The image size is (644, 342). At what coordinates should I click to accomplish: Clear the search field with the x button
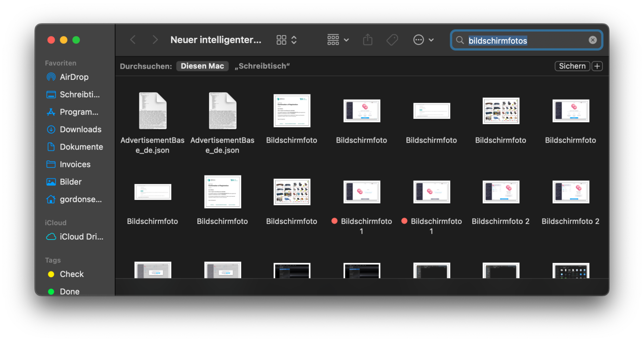click(x=592, y=40)
